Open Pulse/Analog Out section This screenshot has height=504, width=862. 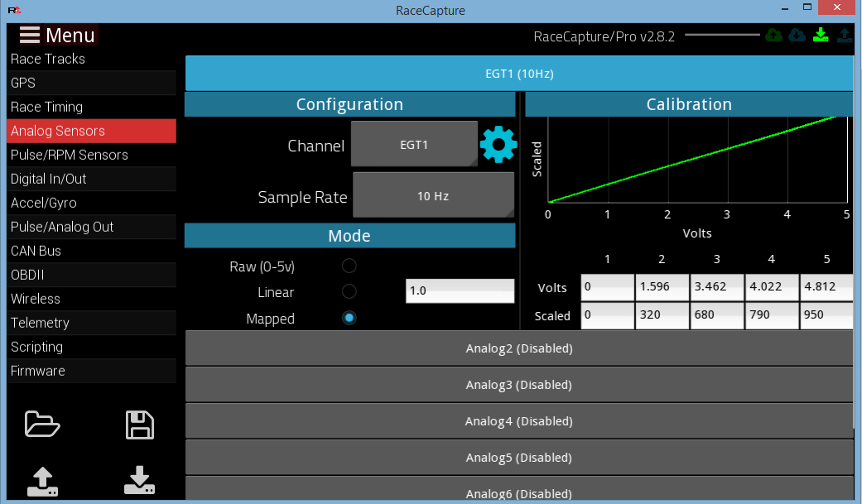click(x=91, y=227)
